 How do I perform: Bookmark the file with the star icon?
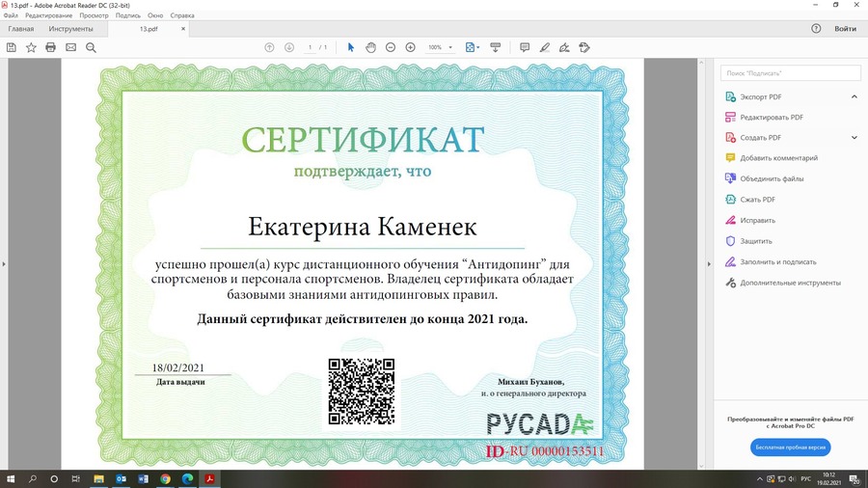click(31, 47)
